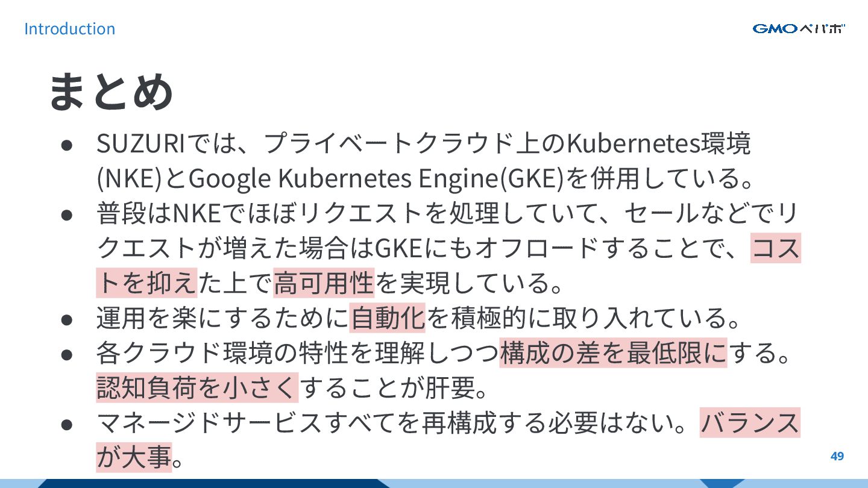Click the highlighted text 高可用性
868x488 pixels.
324,283
